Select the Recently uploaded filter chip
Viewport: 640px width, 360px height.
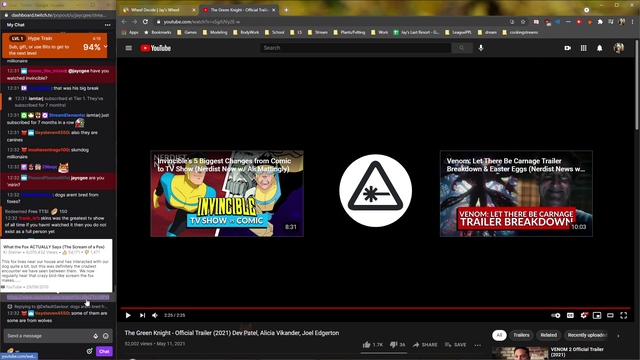587,335
